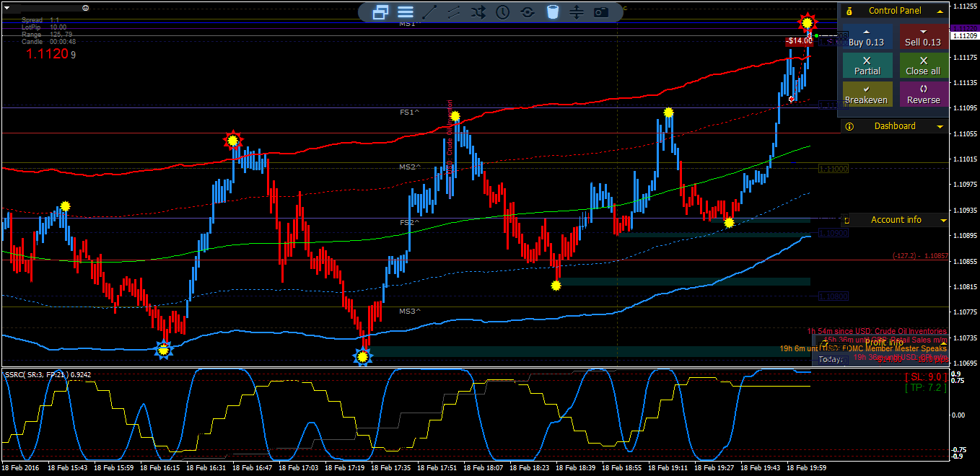
Task: Click the 18 Feb 2016 date axis label
Action: pyautogui.click(x=21, y=467)
